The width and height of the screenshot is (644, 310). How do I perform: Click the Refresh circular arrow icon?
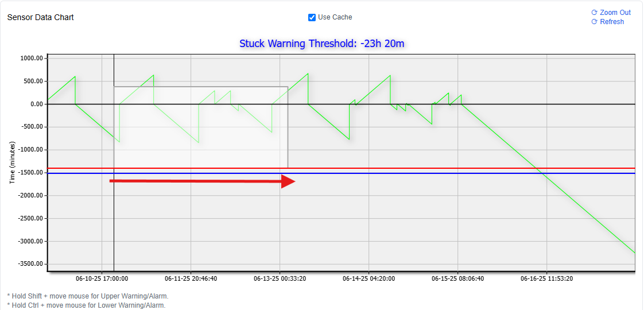click(x=594, y=22)
